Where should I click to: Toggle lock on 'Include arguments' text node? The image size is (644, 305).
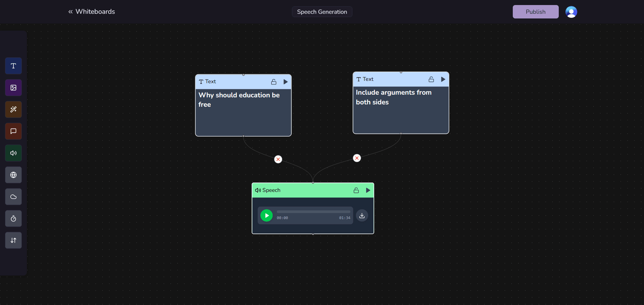coord(431,80)
